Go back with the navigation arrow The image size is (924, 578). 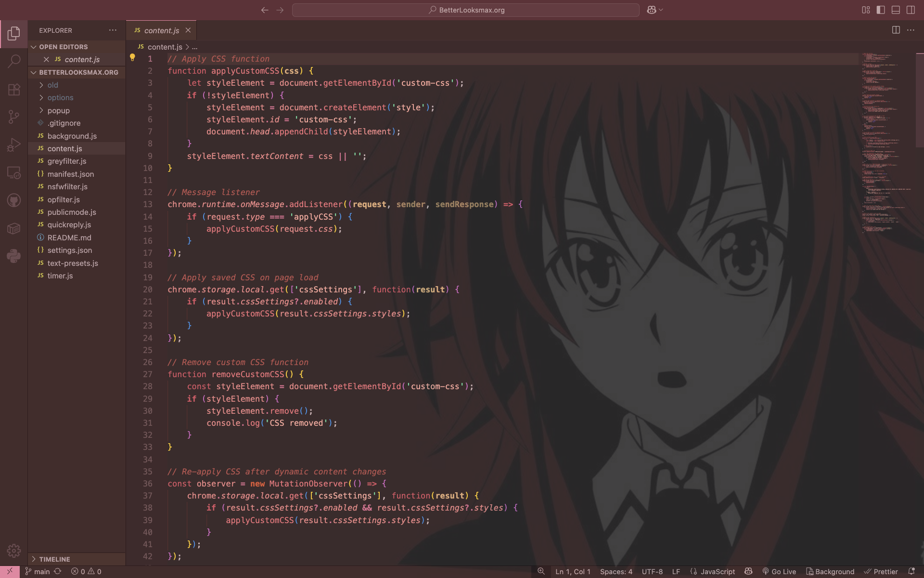point(265,10)
